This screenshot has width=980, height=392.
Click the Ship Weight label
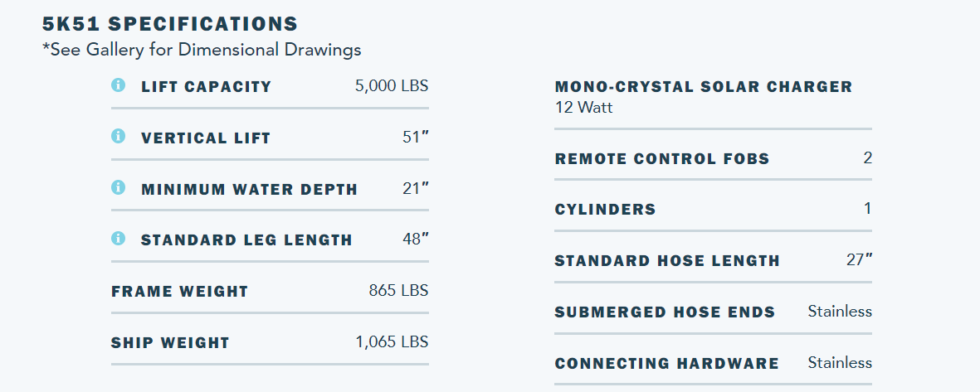point(170,343)
